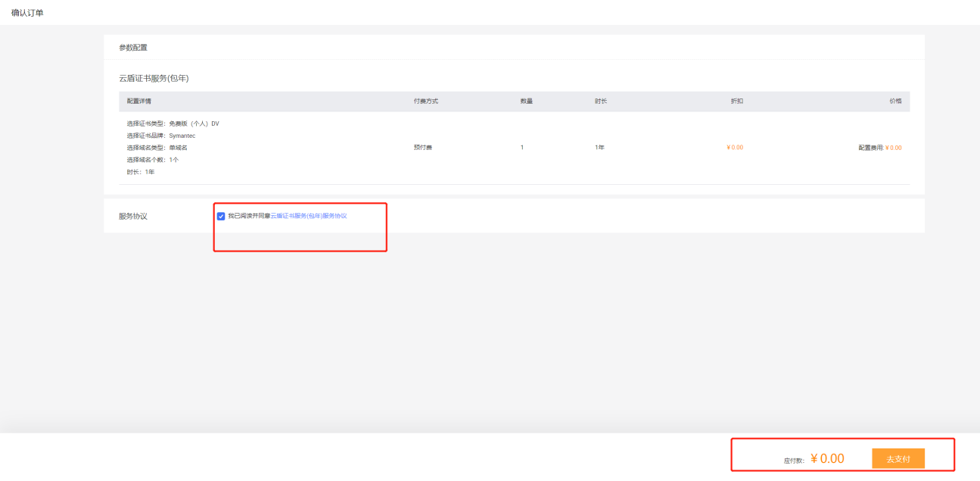Click the 云盾证书服务(包年) product heading
Viewport: 980px width, 481px height.
coord(154,78)
